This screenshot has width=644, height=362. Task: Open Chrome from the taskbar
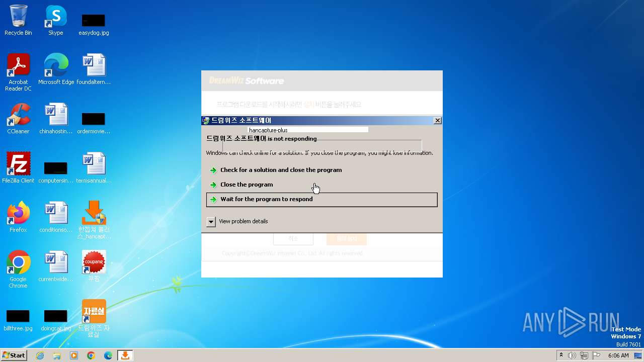(x=91, y=355)
